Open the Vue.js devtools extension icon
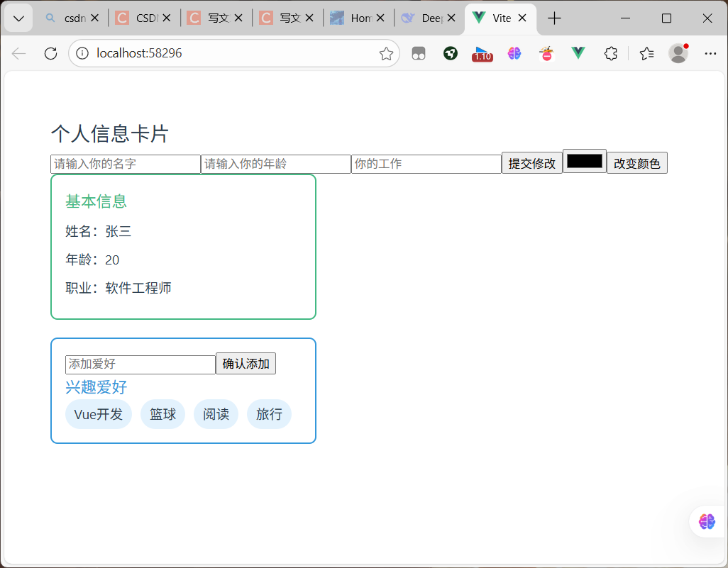This screenshot has width=728, height=568. tap(578, 53)
